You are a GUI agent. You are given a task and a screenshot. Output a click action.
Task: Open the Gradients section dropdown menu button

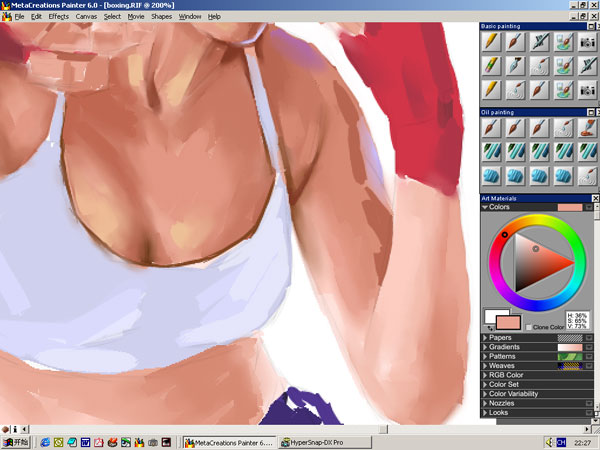point(589,347)
